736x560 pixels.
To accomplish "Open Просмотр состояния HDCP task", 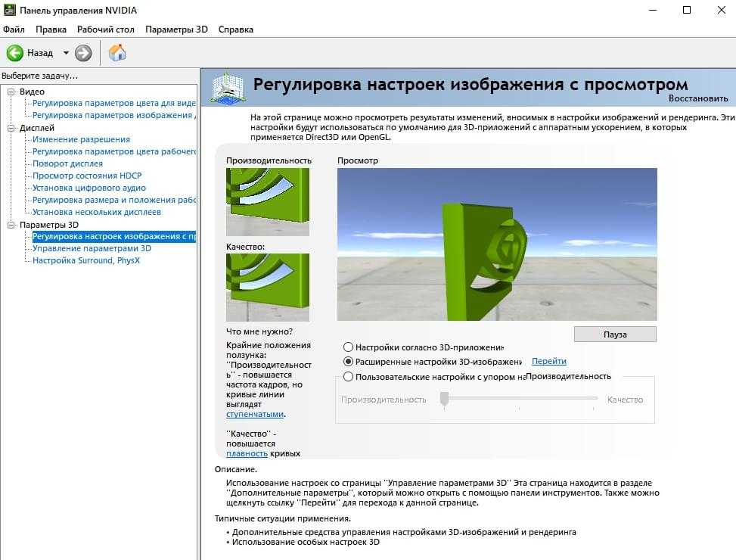I will (x=87, y=176).
